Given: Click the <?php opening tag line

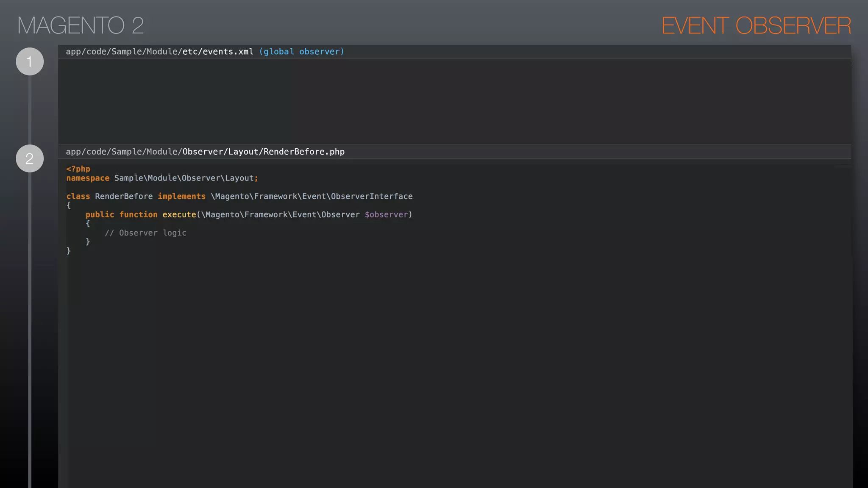Looking at the screenshot, I should coord(78,169).
